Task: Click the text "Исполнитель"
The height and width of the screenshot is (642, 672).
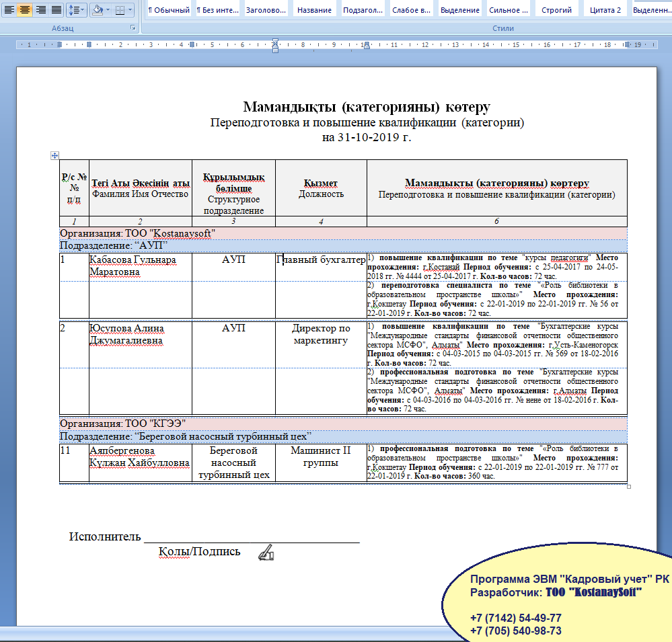Action: [x=105, y=536]
